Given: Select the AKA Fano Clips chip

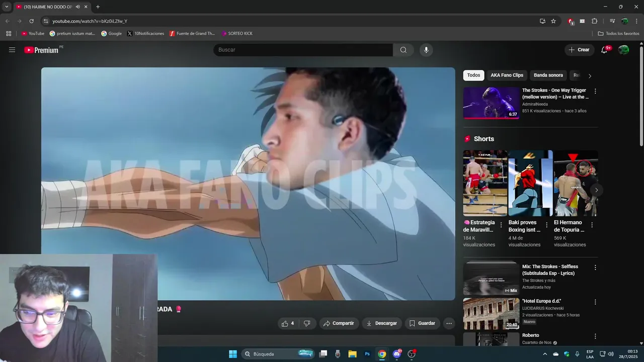Looking at the screenshot, I should click(507, 75).
